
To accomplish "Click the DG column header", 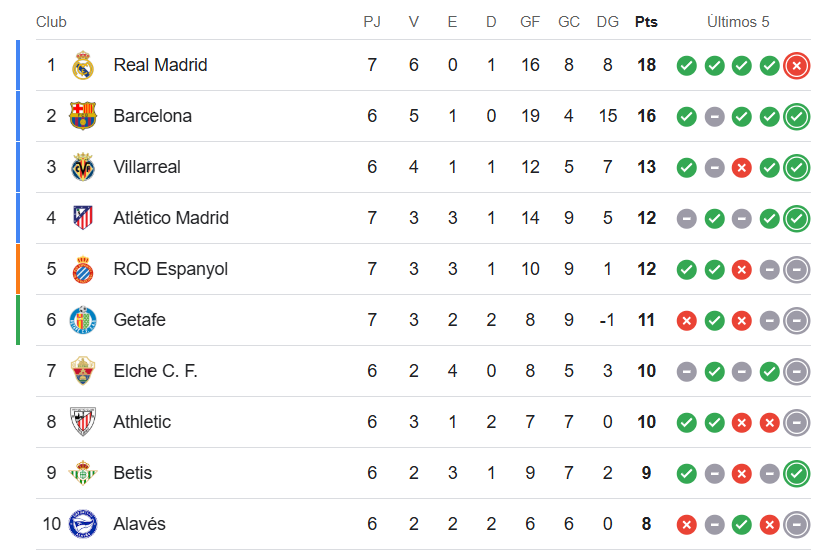I will tap(607, 22).
